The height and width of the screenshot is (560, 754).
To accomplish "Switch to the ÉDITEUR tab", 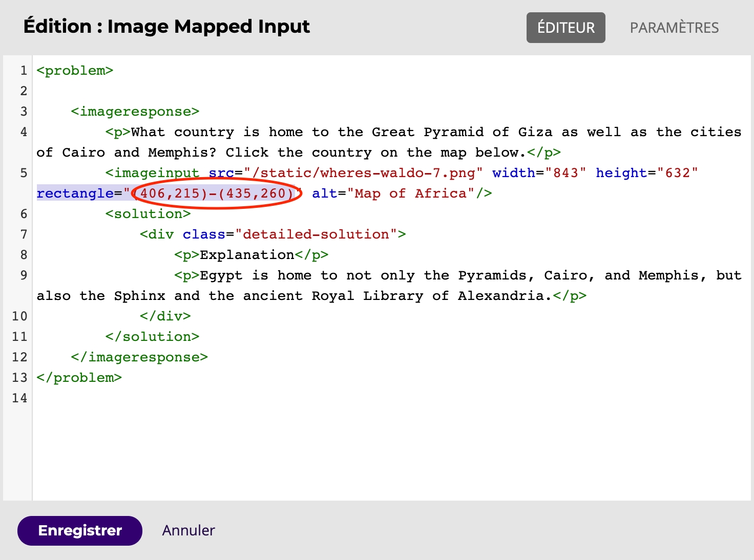I will [565, 28].
